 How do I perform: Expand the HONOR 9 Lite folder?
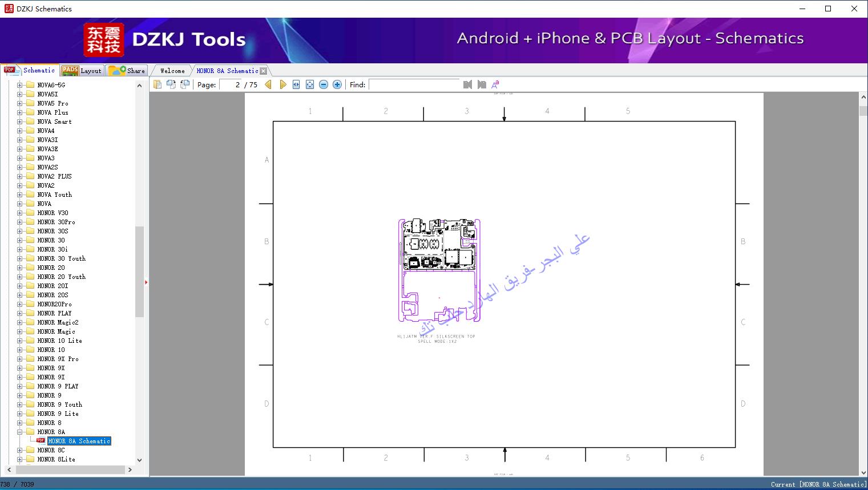[x=20, y=414]
